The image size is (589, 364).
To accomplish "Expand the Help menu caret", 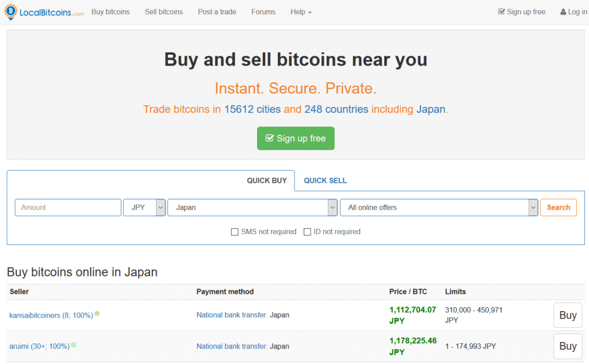I will point(310,13).
